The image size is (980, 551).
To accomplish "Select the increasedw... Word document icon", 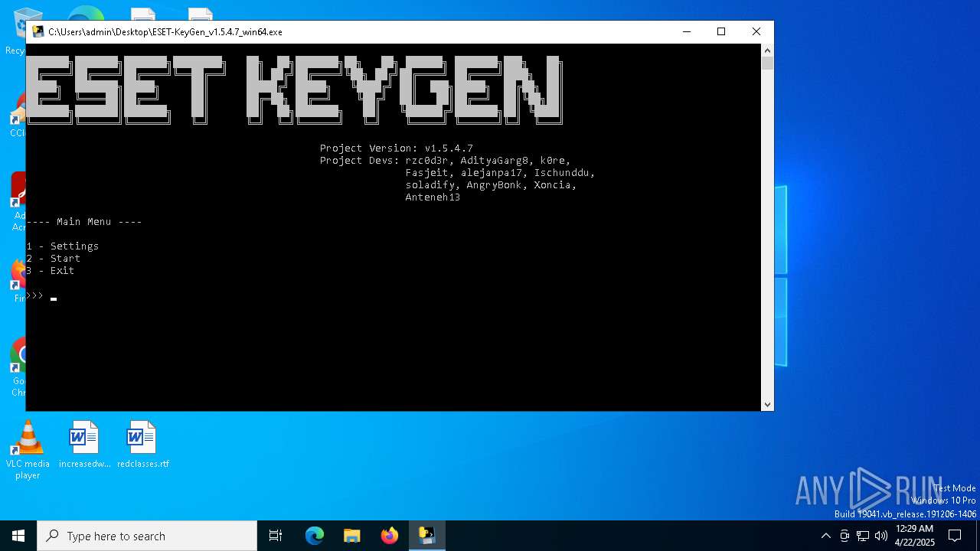I will [84, 445].
